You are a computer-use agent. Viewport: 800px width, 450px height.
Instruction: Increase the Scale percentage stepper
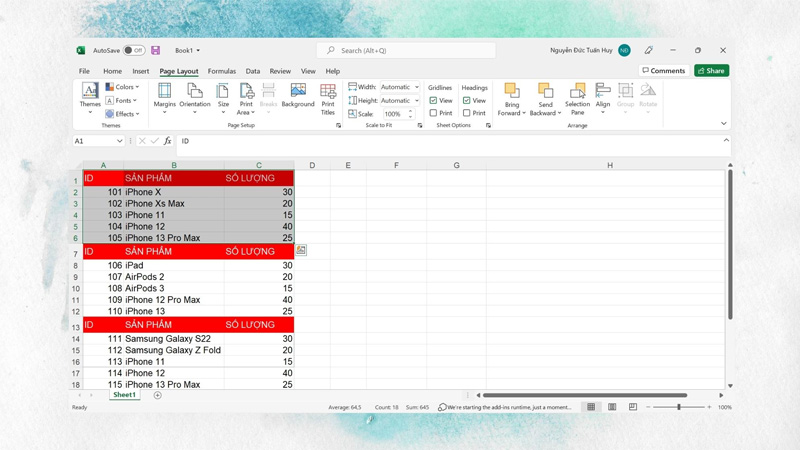pos(410,111)
